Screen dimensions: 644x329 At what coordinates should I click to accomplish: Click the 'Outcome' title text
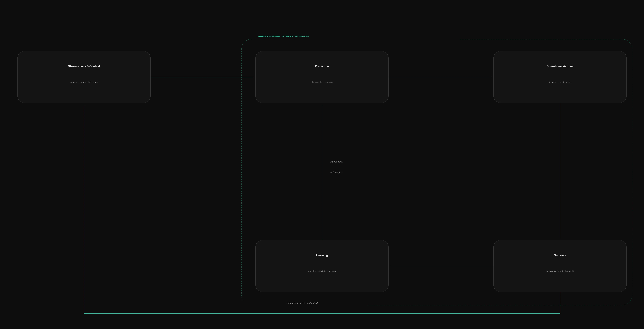click(560, 255)
